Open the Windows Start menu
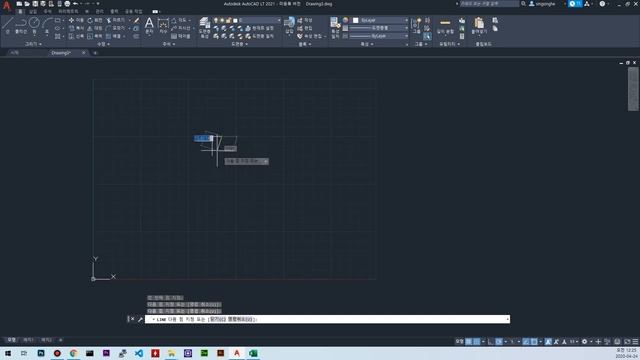Image resolution: width=640 pixels, height=360 pixels. [x=8, y=353]
